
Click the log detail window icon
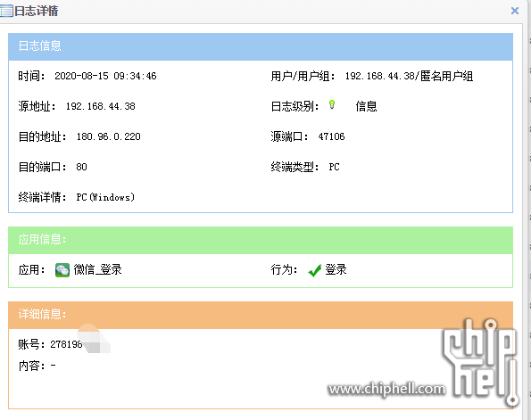[x=6, y=12]
